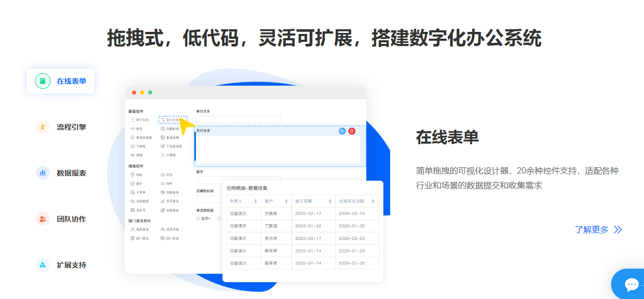Click the 部门成员控件 section heading
Image resolution: width=644 pixels, height=299 pixels.
[x=139, y=221]
